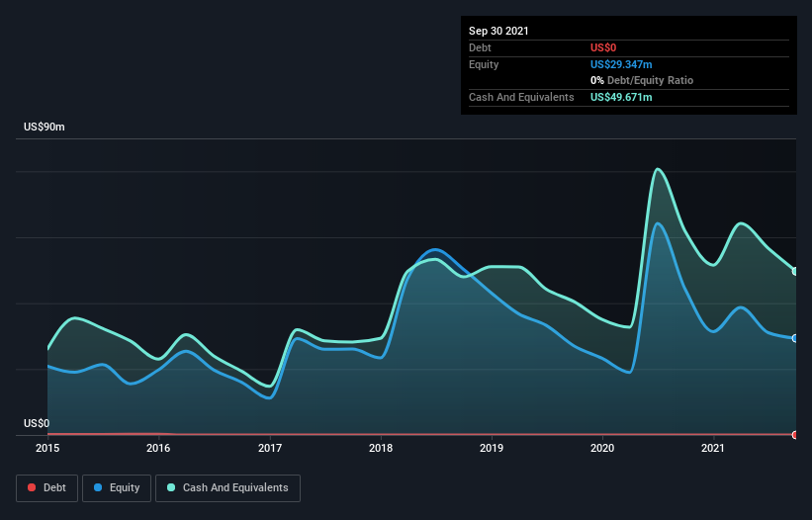Click the Equity row label in the tooltip
This screenshot has width=812, height=520.
tap(484, 64)
